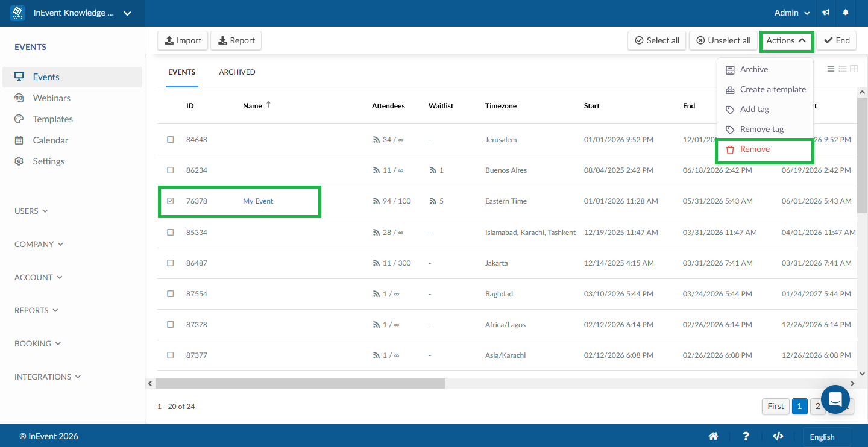Choose Archive from the Actions menu
This screenshot has width=868, height=447.
[x=765, y=70]
